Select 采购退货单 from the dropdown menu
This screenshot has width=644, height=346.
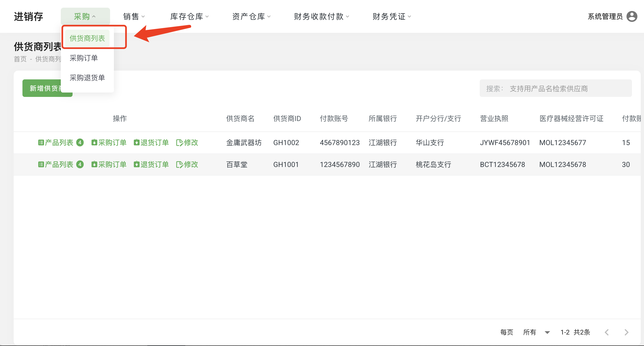coord(87,78)
